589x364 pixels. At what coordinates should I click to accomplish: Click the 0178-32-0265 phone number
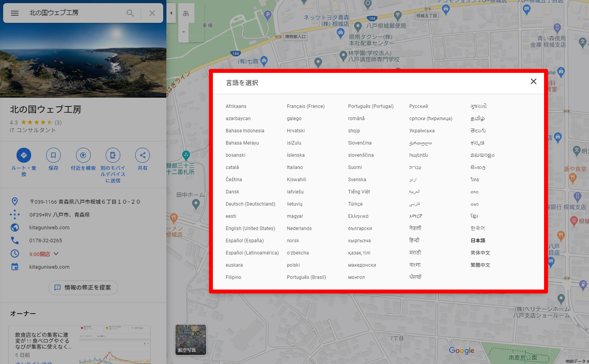tap(46, 240)
